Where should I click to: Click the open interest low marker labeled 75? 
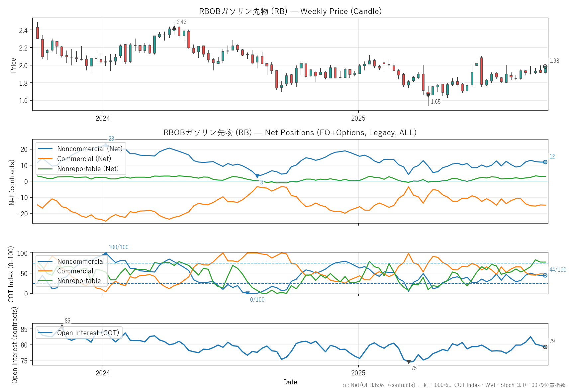click(409, 362)
